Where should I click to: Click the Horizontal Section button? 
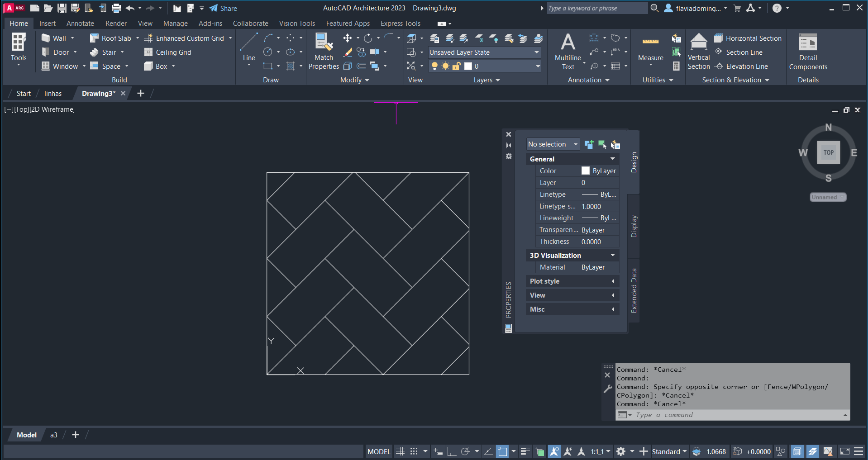pos(748,38)
